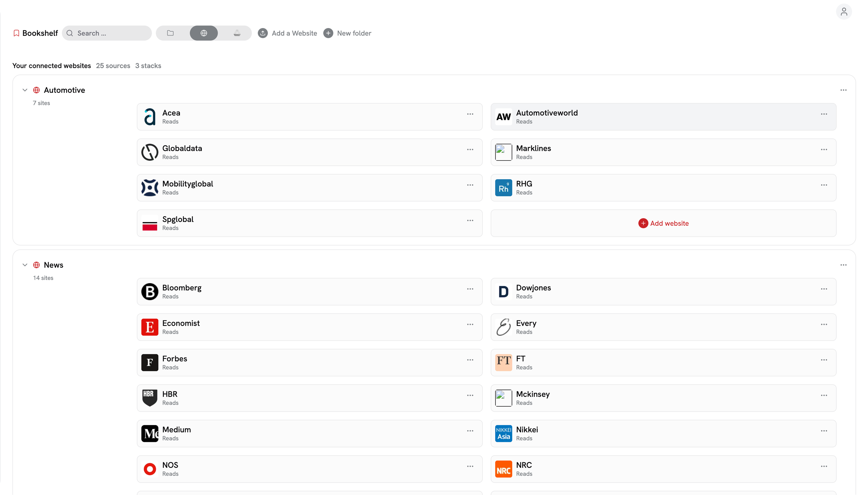Open Bloomberg more options
The height and width of the screenshot is (495, 868).
click(x=470, y=289)
